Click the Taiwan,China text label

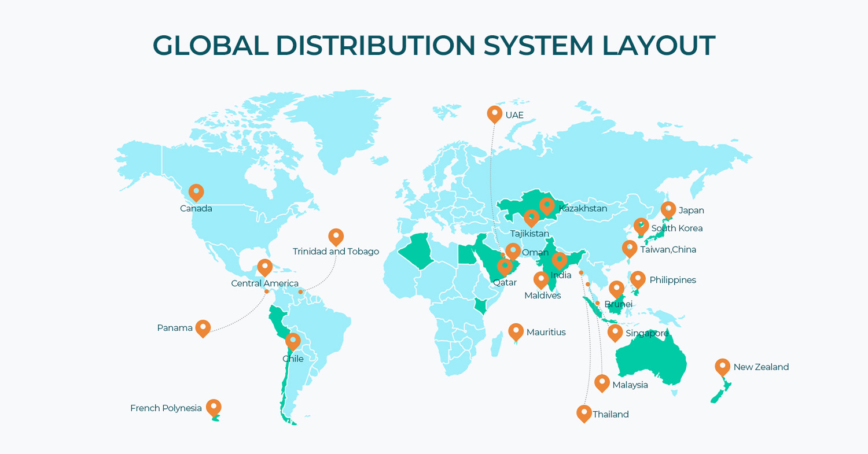pos(668,250)
